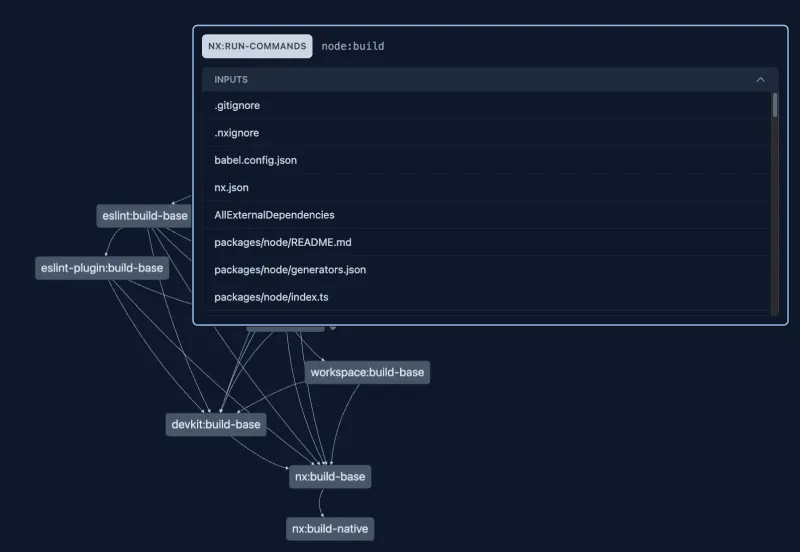The height and width of the screenshot is (552, 800).
Task: Collapse the INPUTS section using the chevron
Action: click(x=760, y=80)
